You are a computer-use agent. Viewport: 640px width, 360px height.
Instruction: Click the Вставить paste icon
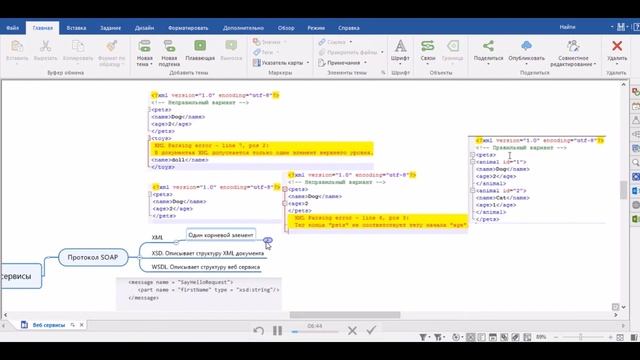[x=17, y=46]
